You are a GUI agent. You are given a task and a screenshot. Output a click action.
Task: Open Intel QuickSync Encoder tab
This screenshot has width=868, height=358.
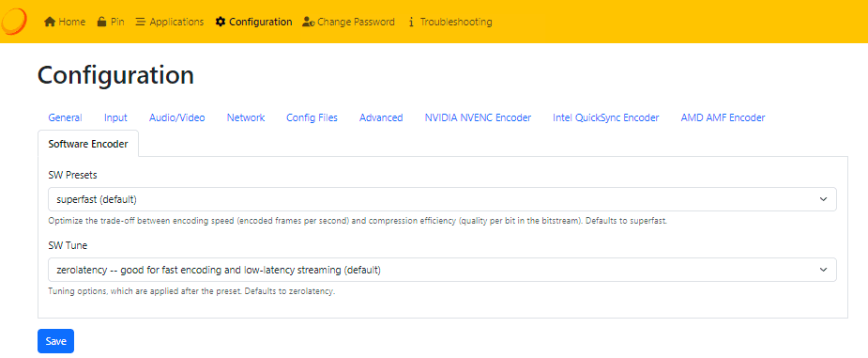pyautogui.click(x=605, y=117)
